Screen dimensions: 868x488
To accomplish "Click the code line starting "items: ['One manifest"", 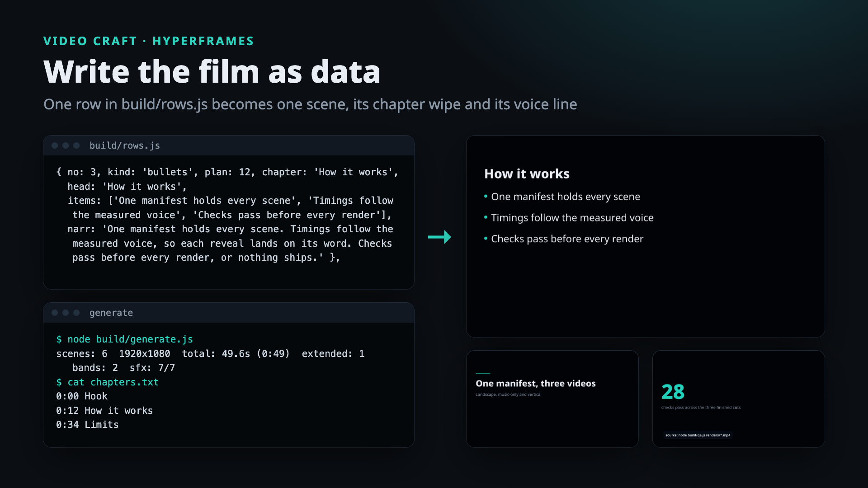I will 231,201.
